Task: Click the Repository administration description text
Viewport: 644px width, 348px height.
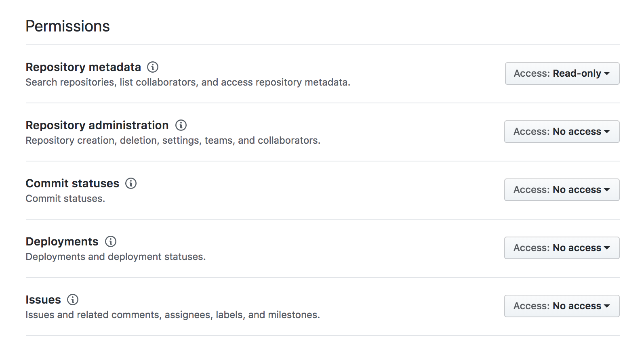Action: coord(173,140)
